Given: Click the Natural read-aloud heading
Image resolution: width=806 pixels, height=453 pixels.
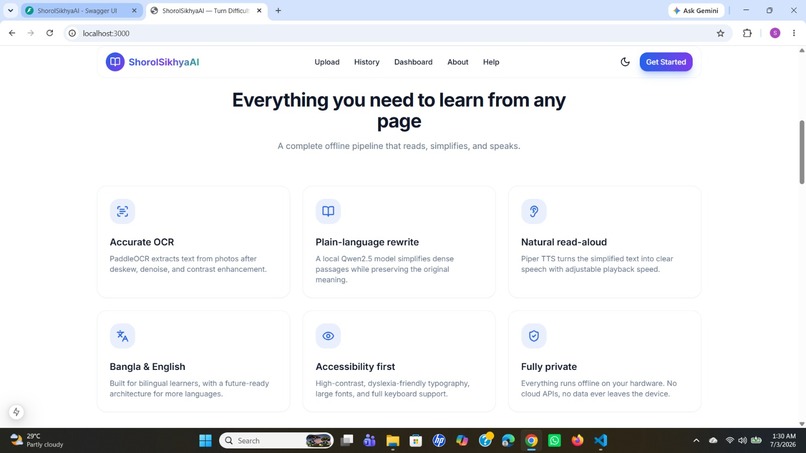Looking at the screenshot, I should (x=564, y=242).
